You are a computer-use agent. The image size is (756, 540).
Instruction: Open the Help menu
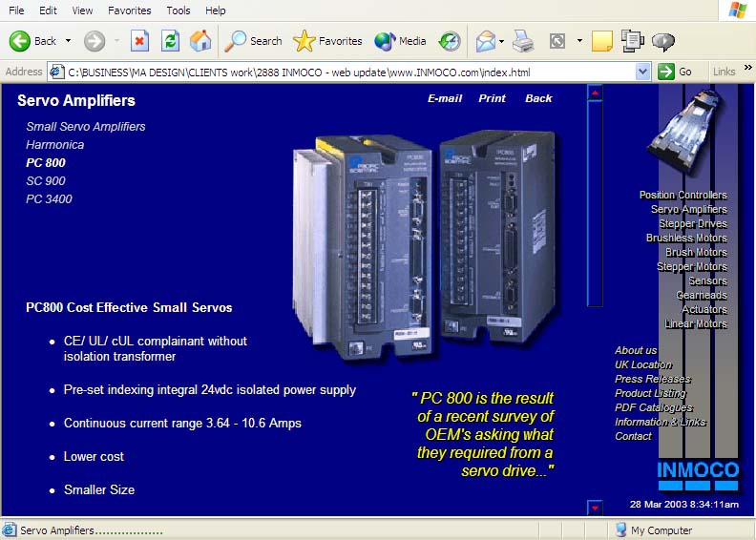point(215,10)
